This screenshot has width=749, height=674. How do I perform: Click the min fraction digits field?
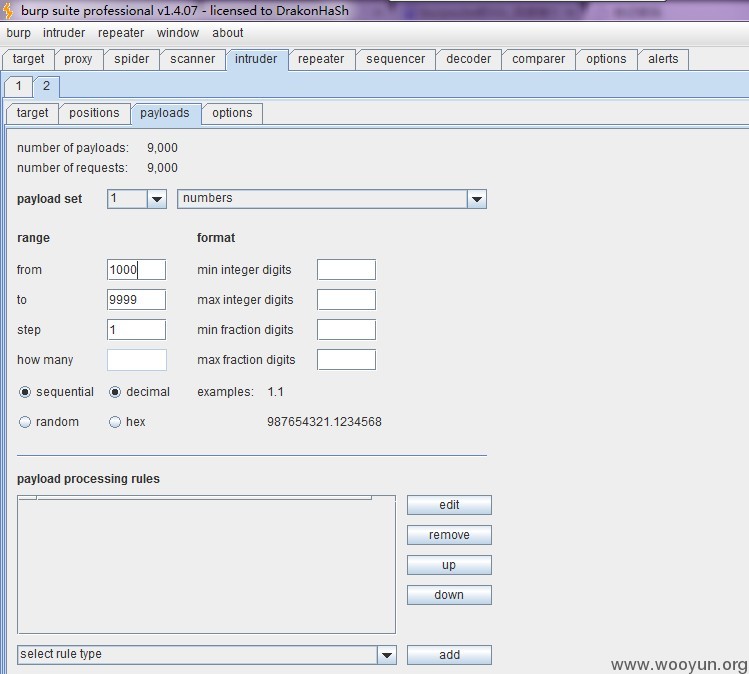[x=346, y=330]
